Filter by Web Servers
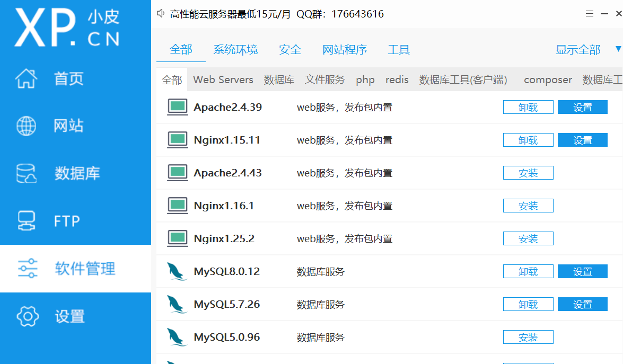This screenshot has width=623, height=364. 223,80
